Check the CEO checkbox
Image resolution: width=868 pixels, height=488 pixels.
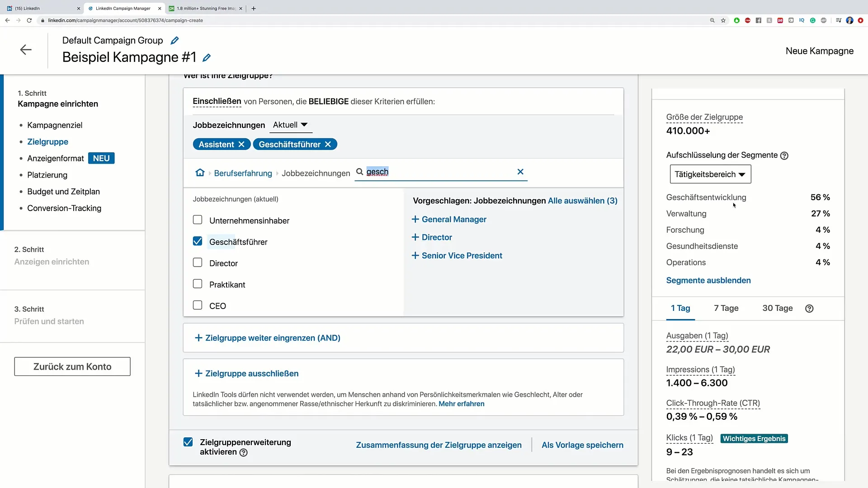coord(198,305)
